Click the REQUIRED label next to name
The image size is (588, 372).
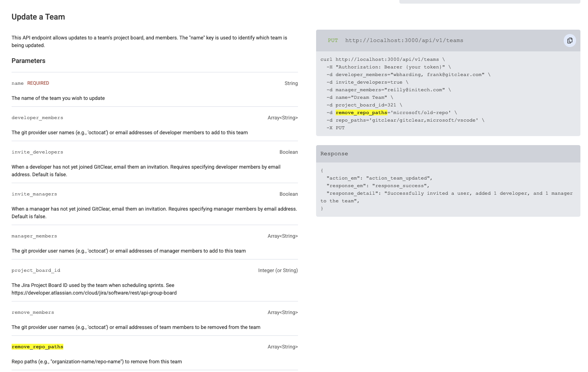tap(38, 83)
